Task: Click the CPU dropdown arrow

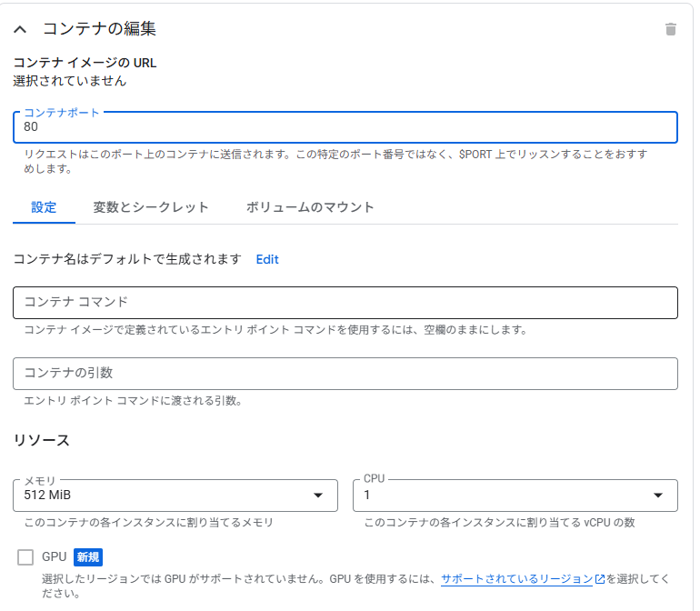Action: point(657,495)
